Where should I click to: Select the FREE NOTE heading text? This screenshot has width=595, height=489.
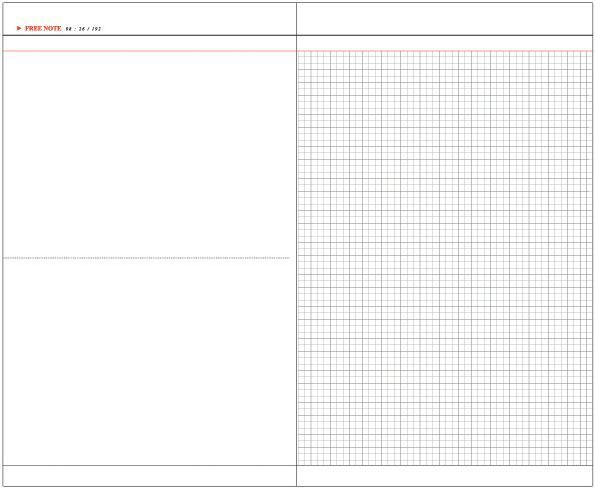43,28
